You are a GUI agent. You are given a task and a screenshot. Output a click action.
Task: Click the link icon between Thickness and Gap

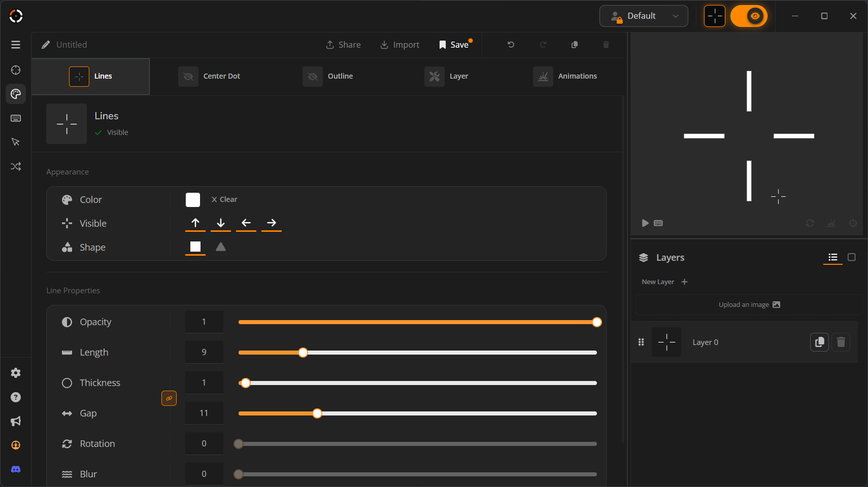click(x=169, y=398)
